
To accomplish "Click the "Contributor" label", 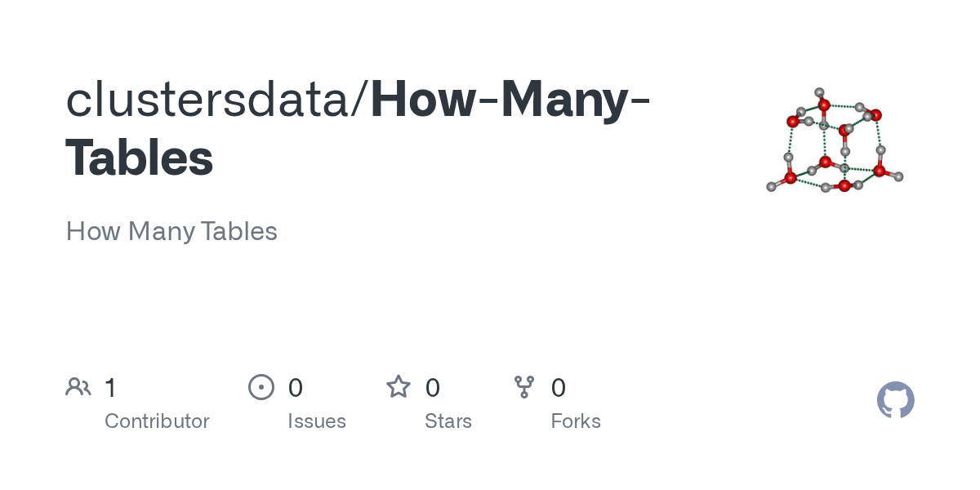I will [x=157, y=421].
